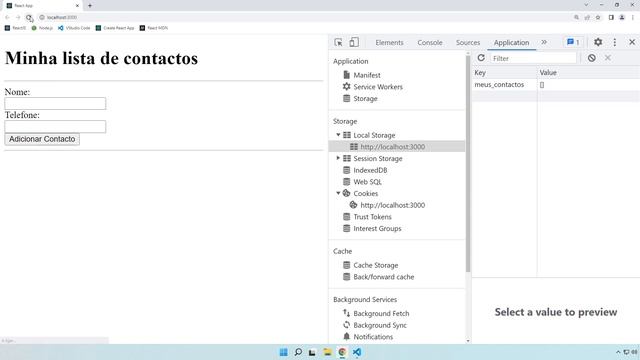Open React MDN bookmark
This screenshot has width=640, height=360.
pyautogui.click(x=154, y=28)
